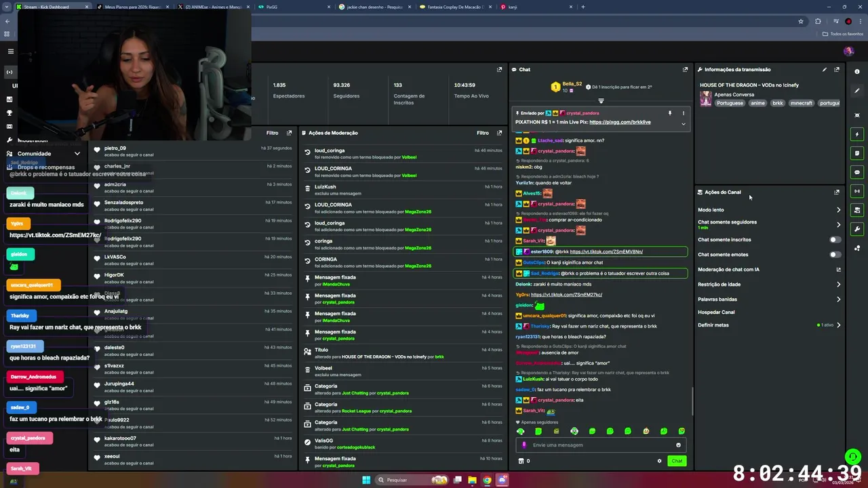
Task: Collapse the pinned message with the chevron
Action: tap(683, 124)
